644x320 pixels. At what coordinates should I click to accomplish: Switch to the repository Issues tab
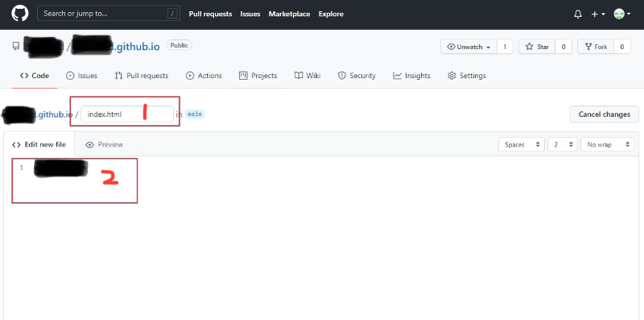coord(82,76)
